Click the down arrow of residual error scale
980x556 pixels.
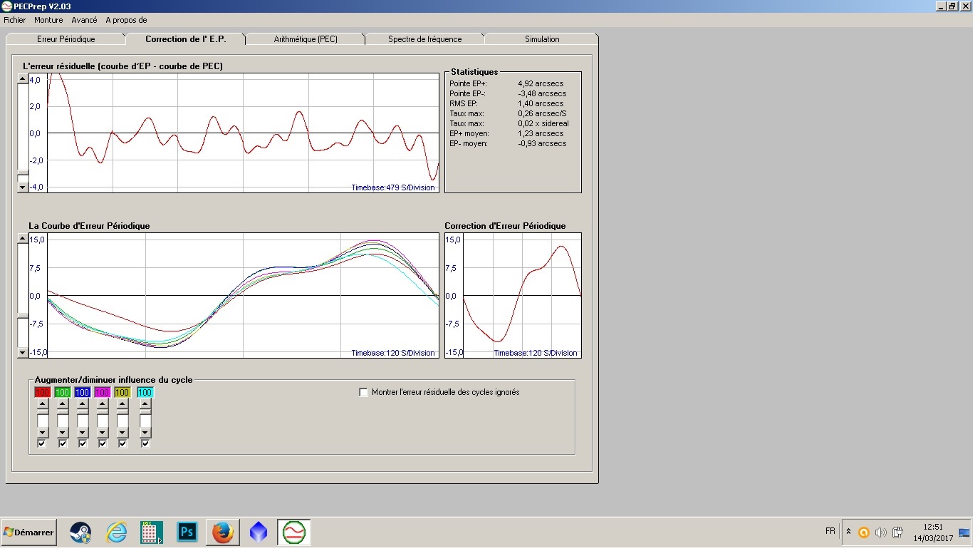[x=23, y=187]
